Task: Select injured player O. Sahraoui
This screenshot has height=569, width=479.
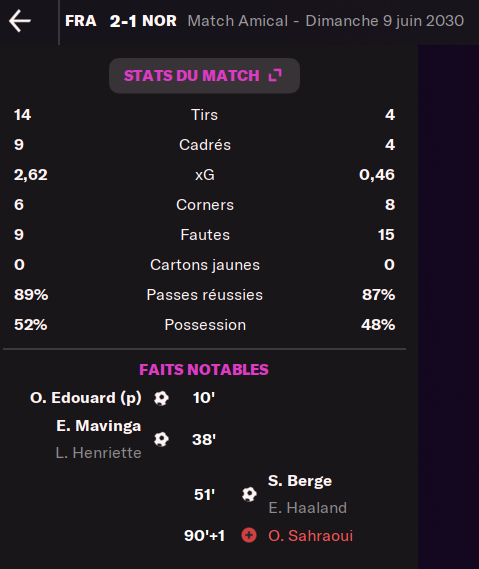Action: 311,536
